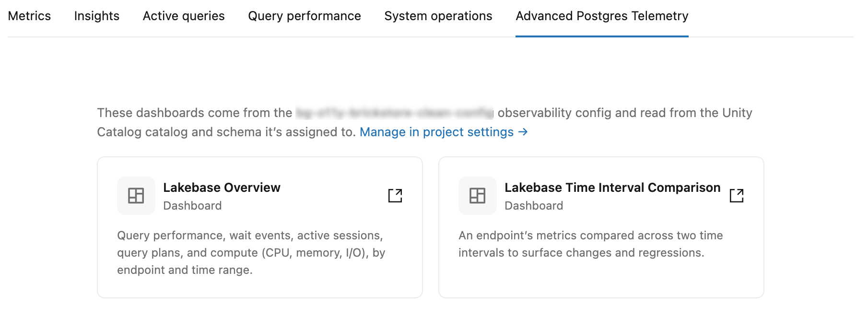Follow Manage in project settings link

(x=444, y=132)
